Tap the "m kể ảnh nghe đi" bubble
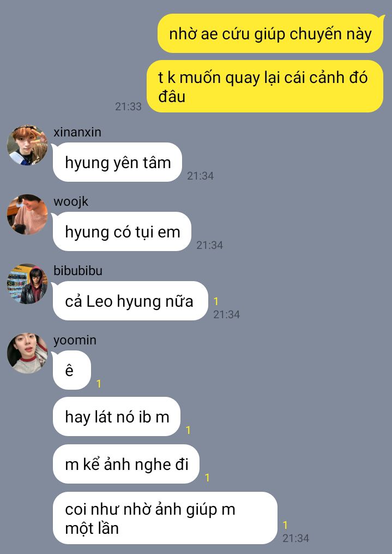The width and height of the screenshot is (392, 554). click(126, 464)
